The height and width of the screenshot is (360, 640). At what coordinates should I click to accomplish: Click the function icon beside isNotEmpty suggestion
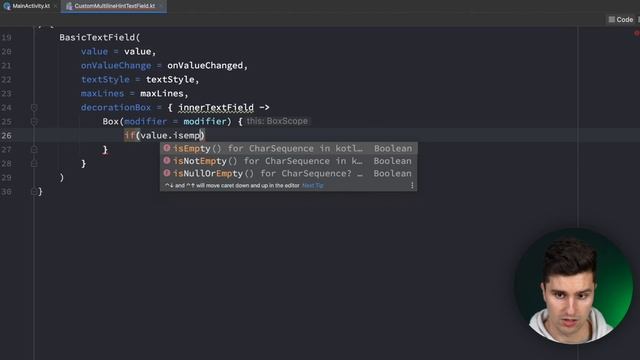pos(167,161)
